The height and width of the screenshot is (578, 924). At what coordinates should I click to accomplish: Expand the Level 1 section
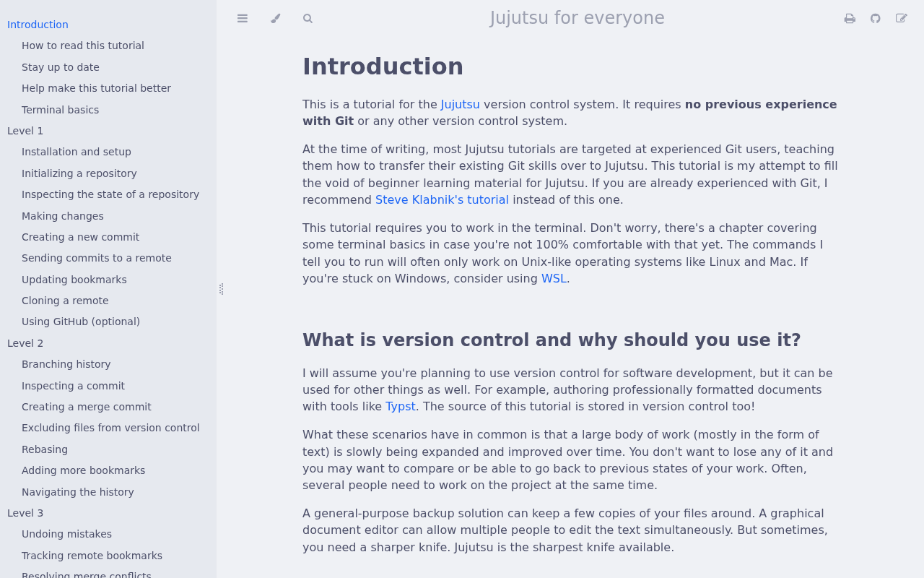pyautogui.click(x=25, y=130)
